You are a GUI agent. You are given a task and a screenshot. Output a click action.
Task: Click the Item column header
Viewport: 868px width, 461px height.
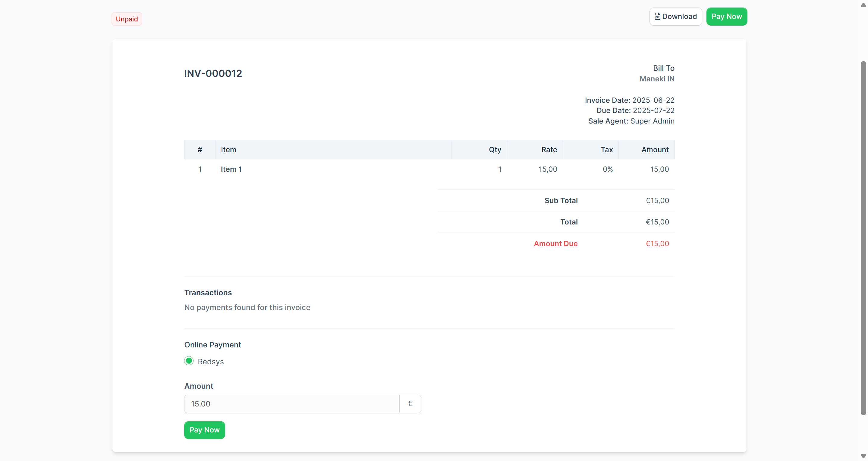[228, 150]
